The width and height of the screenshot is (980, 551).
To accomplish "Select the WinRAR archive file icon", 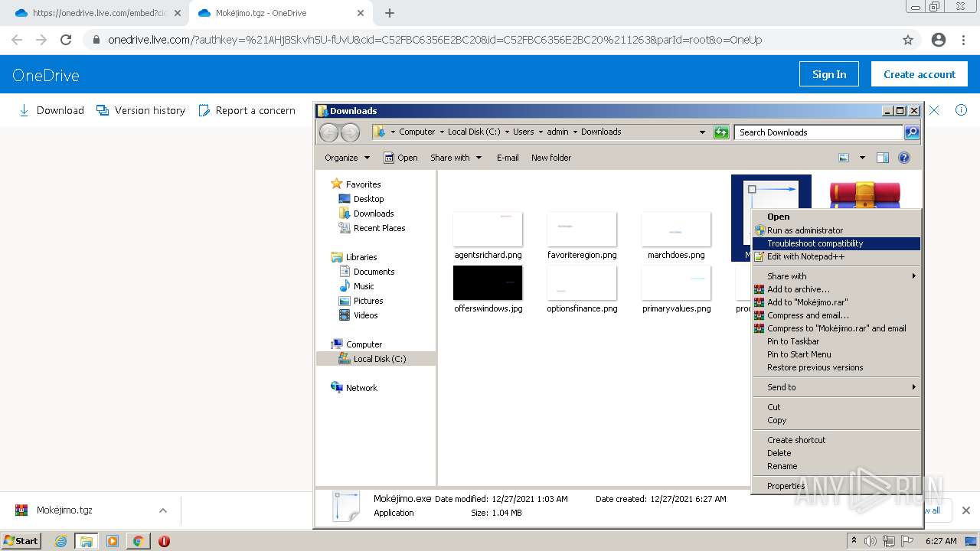I will (865, 194).
